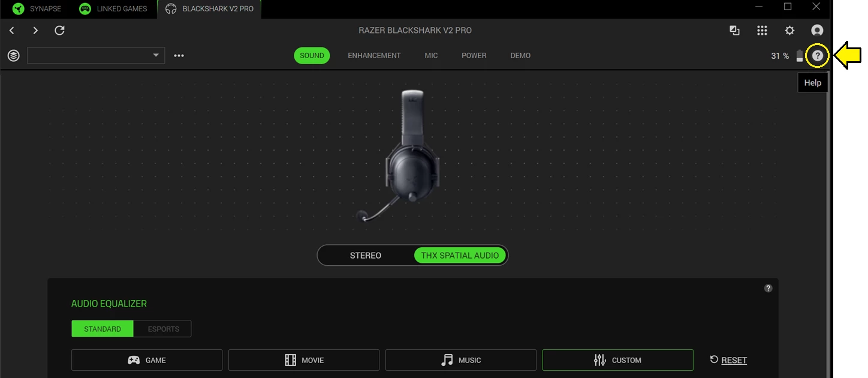This screenshot has width=868, height=378.
Task: Click the 31 % battery text
Action: pyautogui.click(x=780, y=56)
